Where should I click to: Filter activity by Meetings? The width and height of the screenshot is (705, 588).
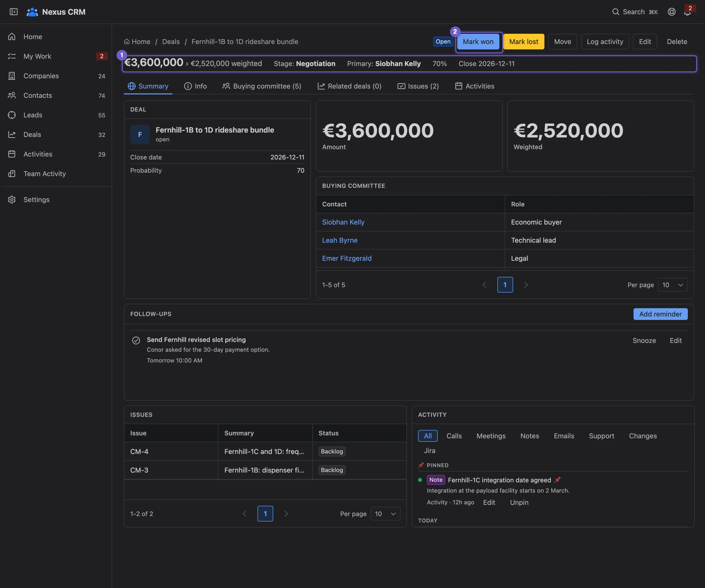491,436
